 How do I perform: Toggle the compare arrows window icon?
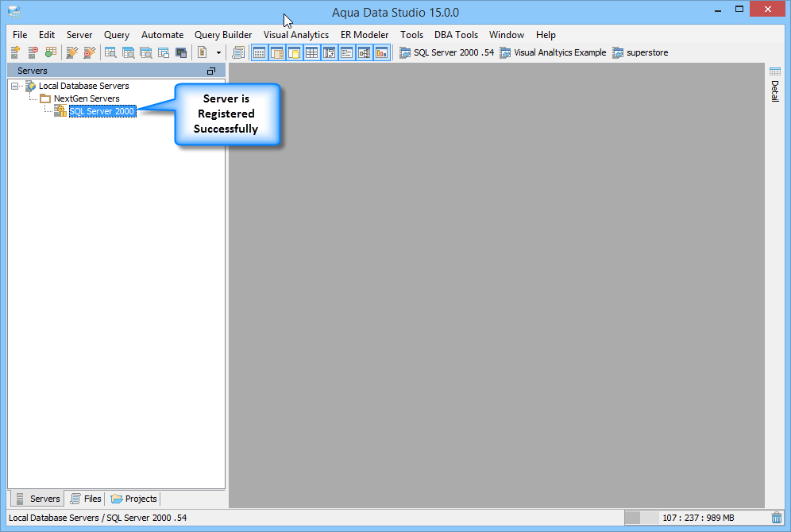point(330,52)
